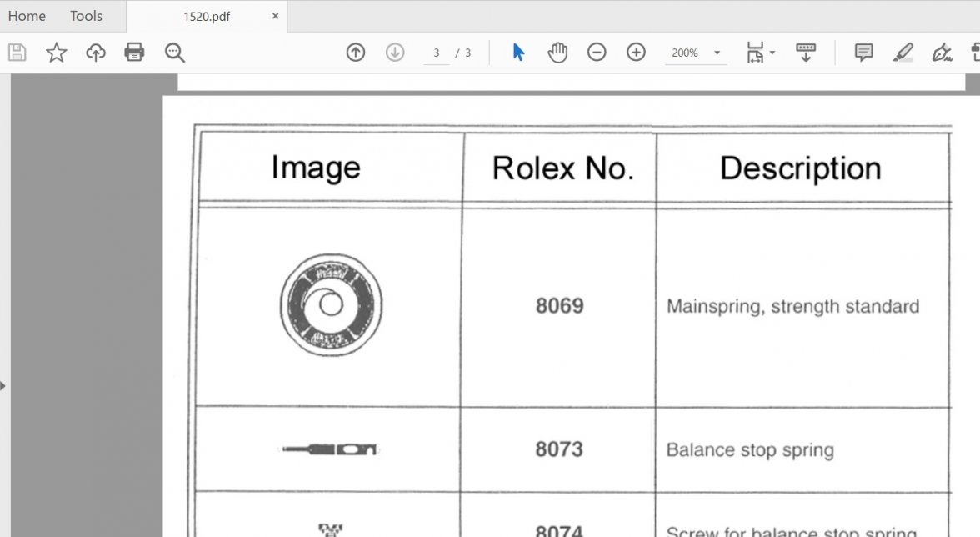
Task: Print the document
Action: tap(134, 53)
